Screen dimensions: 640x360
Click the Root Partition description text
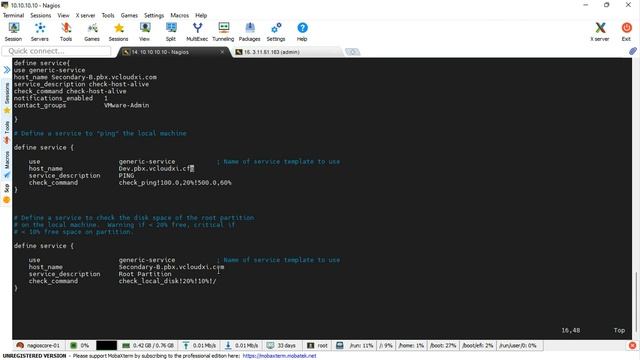tap(145, 274)
